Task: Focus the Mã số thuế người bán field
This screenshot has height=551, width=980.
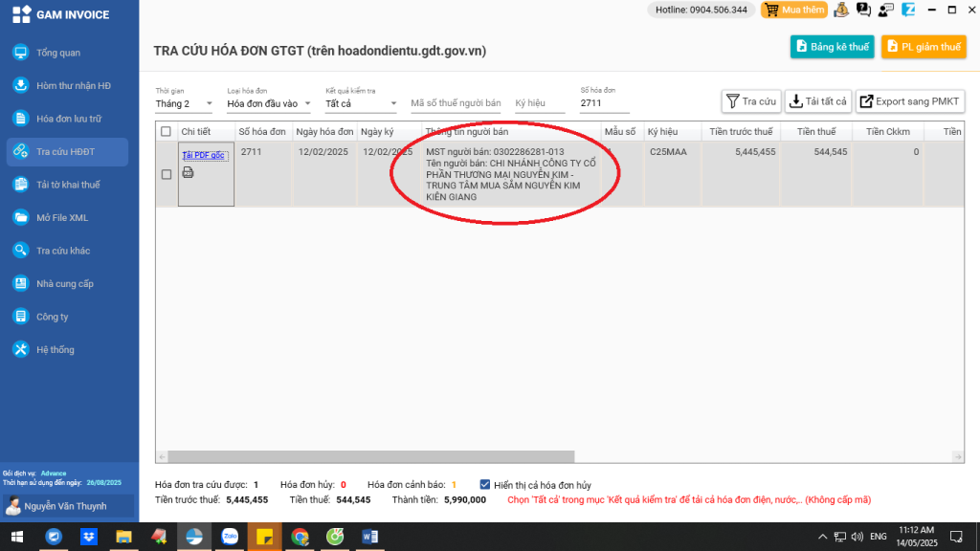Action: [456, 103]
